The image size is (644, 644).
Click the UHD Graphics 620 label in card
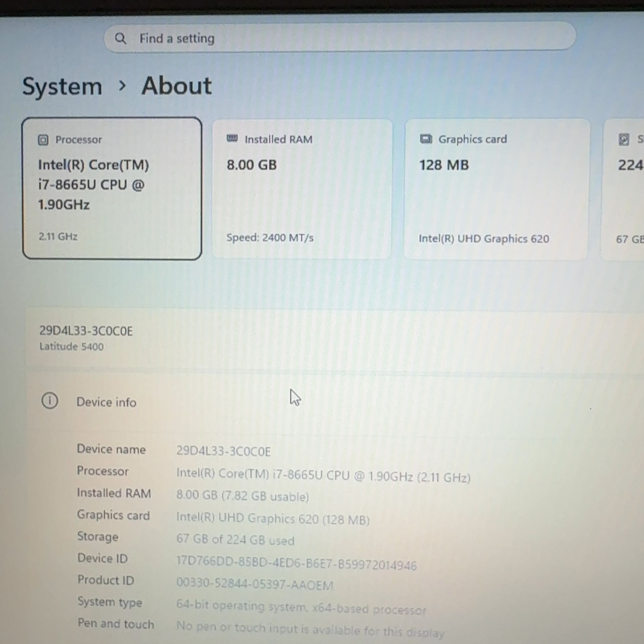click(484, 239)
